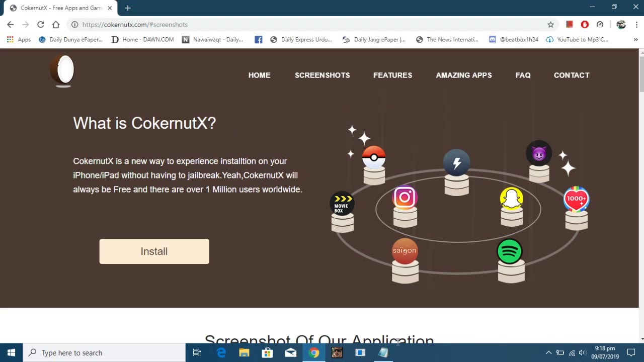Open the browser home page icon

tap(56, 24)
